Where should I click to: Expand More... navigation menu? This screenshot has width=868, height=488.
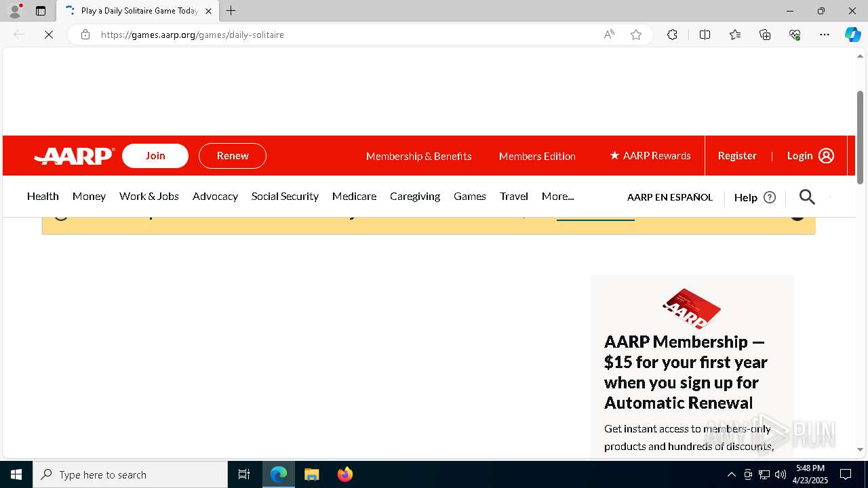(x=557, y=196)
